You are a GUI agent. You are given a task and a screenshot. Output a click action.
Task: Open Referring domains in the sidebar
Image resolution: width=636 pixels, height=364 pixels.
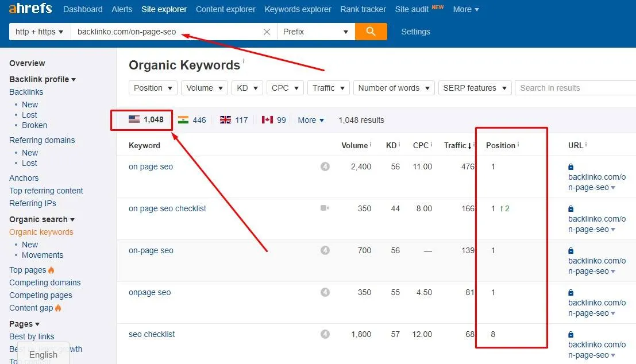coord(42,140)
